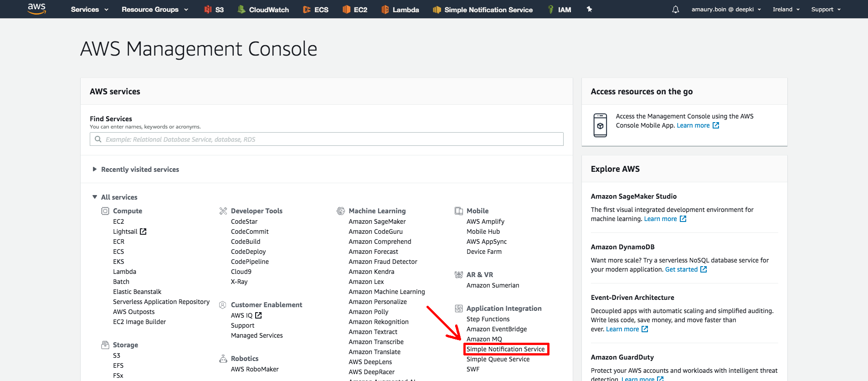This screenshot has height=381, width=868.
Task: Open the Resource Groups dropdown
Action: (154, 10)
